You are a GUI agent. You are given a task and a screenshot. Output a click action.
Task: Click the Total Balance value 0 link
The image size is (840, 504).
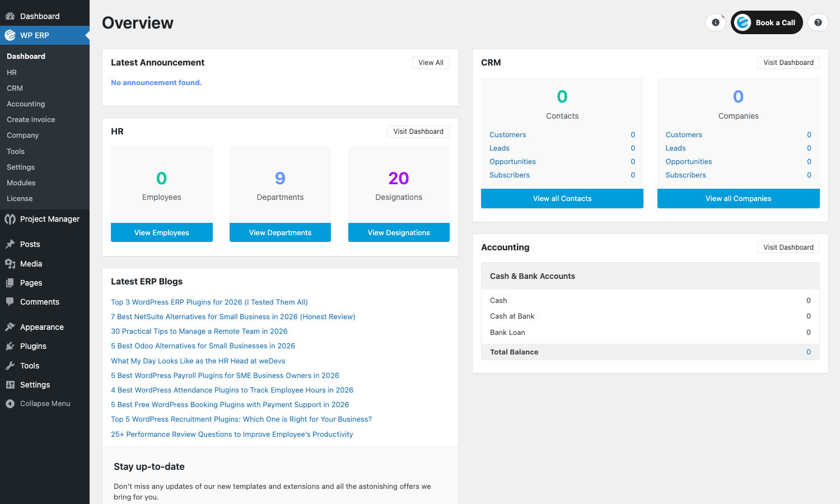(x=809, y=352)
